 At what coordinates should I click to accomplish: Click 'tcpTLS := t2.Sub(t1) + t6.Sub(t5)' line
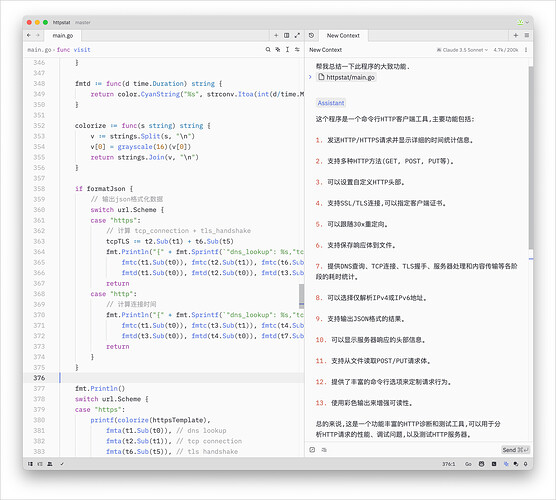pos(169,241)
